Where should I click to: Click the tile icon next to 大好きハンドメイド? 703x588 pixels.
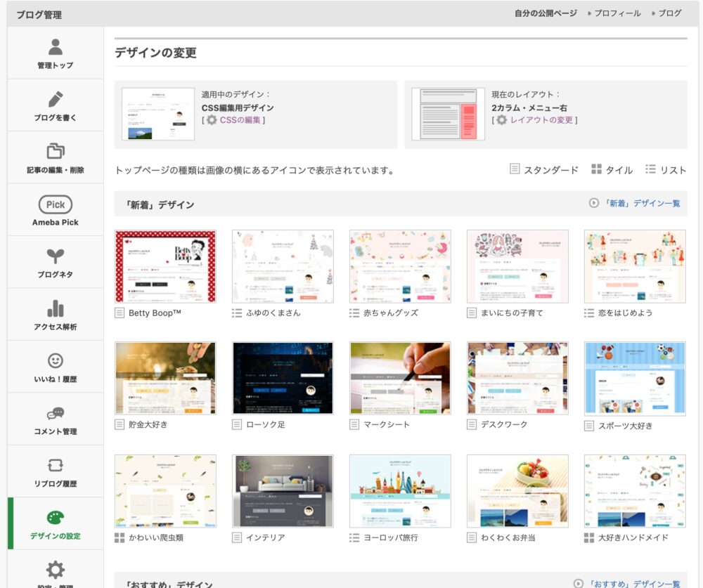(589, 537)
